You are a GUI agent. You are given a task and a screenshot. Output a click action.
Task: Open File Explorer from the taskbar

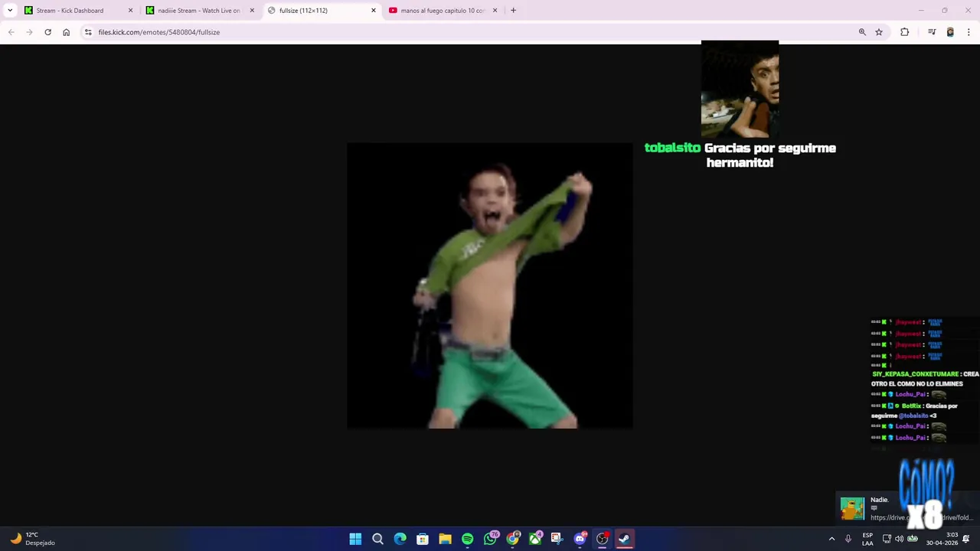tap(445, 539)
